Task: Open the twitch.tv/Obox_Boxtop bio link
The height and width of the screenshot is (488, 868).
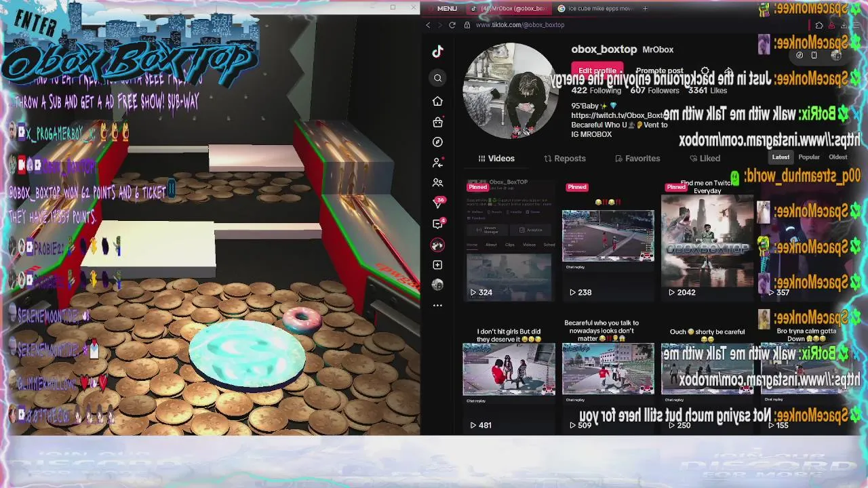Action: [619, 116]
